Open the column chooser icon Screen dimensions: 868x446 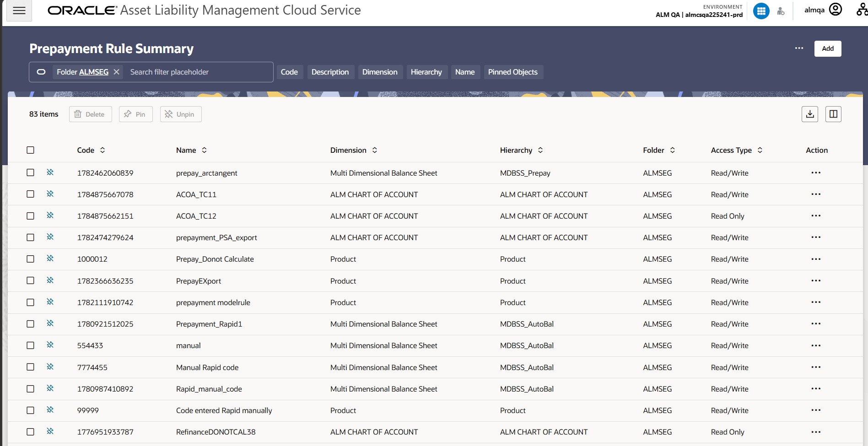[x=834, y=114]
